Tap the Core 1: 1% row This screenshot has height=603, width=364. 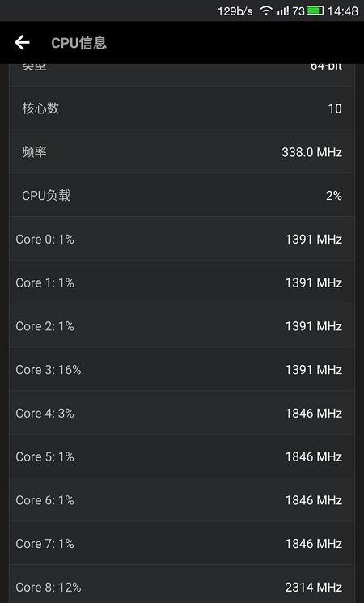click(182, 282)
